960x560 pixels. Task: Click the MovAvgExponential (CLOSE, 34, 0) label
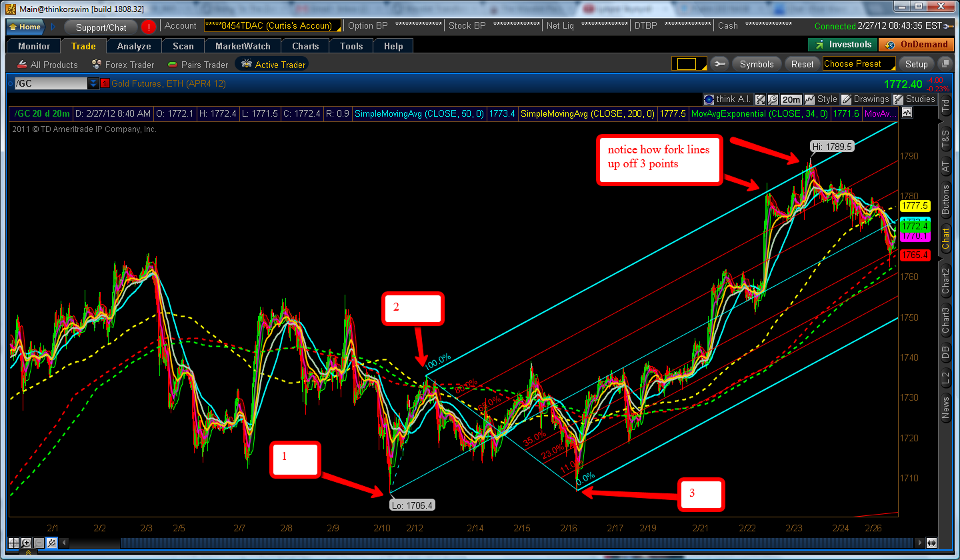tap(759, 114)
